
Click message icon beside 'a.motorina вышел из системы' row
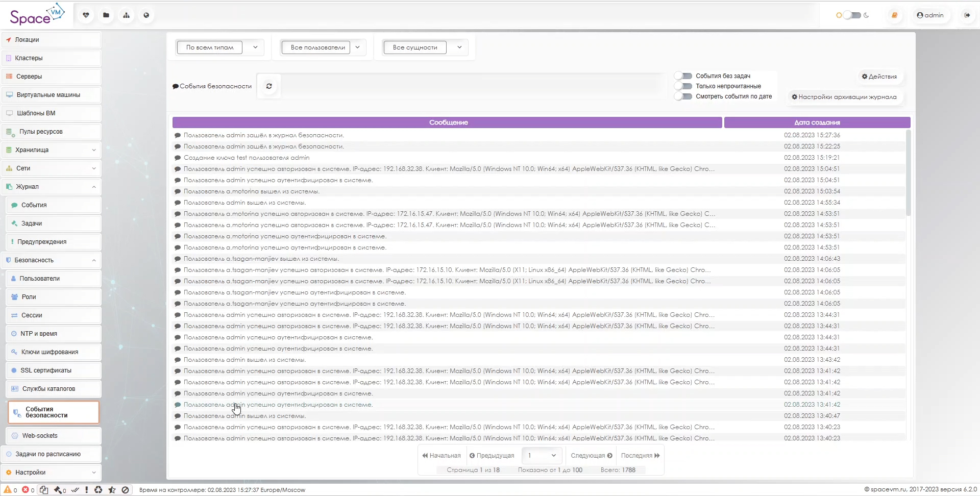(x=178, y=191)
